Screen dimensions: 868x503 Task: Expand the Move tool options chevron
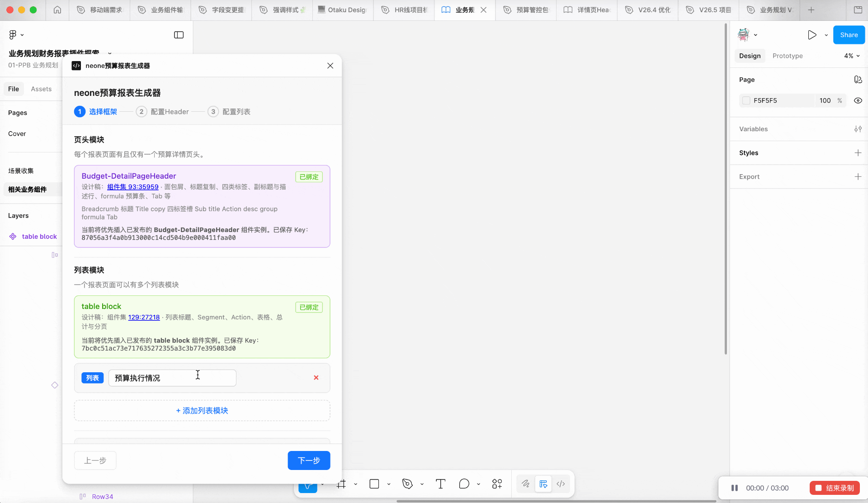322,484
